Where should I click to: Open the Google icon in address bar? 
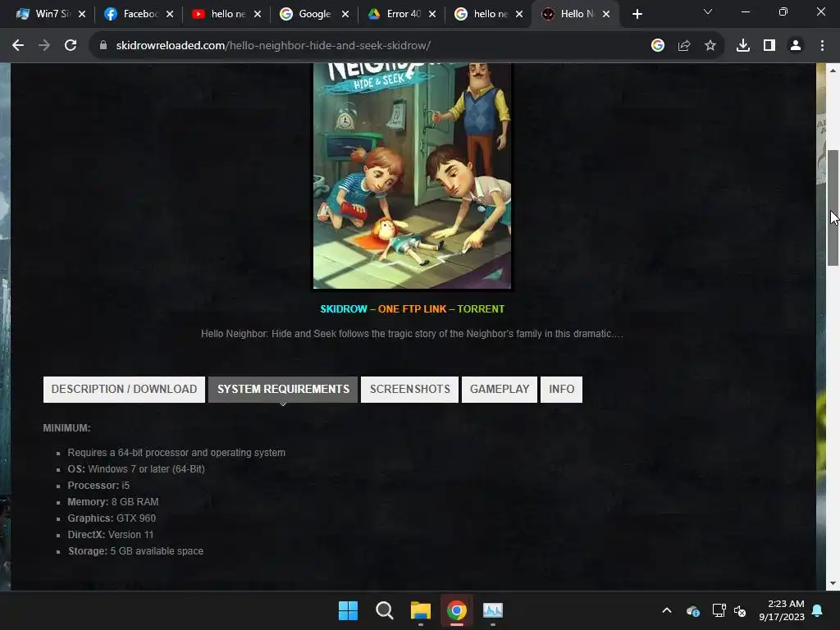point(658,46)
